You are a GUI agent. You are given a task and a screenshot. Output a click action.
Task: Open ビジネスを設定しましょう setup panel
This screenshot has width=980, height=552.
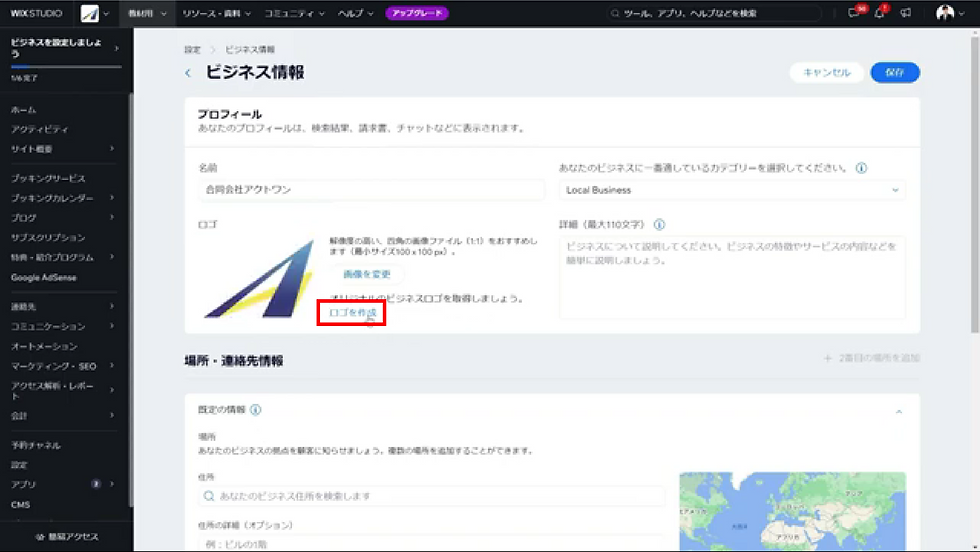[x=65, y=48]
